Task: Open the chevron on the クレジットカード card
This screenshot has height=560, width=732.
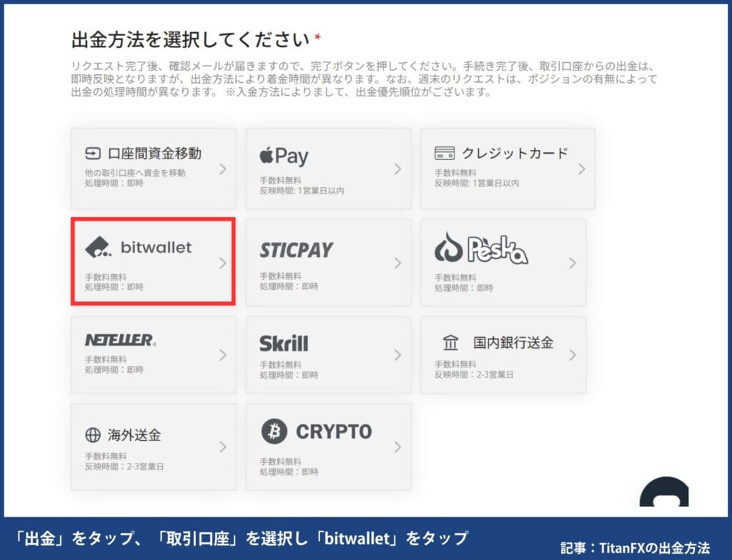Action: (582, 169)
